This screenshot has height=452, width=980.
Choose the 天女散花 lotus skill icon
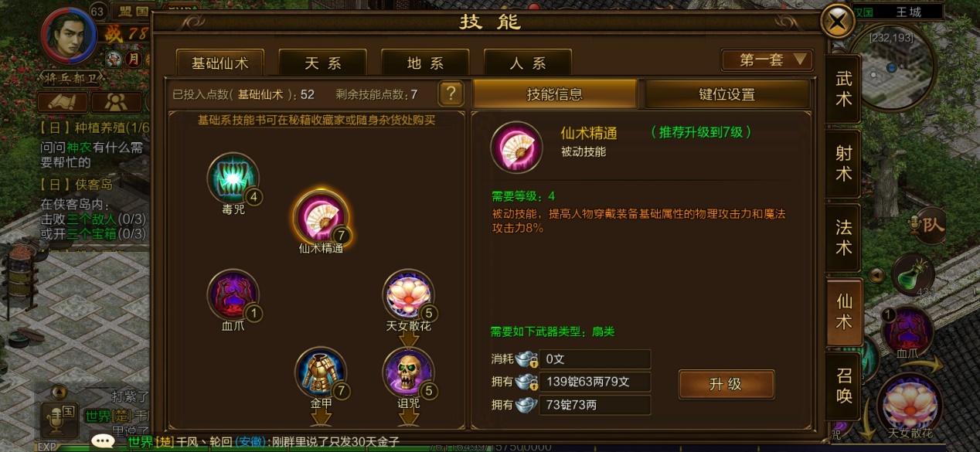pyautogui.click(x=408, y=295)
